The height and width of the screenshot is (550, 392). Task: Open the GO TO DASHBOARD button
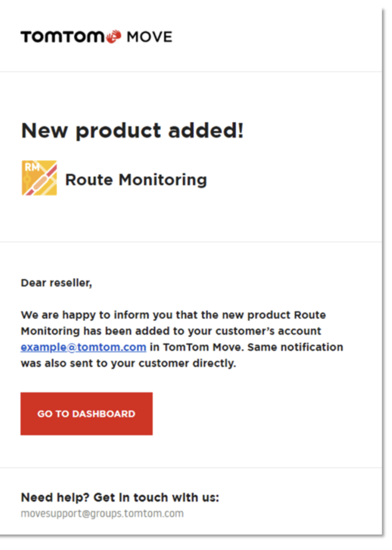[86, 414]
